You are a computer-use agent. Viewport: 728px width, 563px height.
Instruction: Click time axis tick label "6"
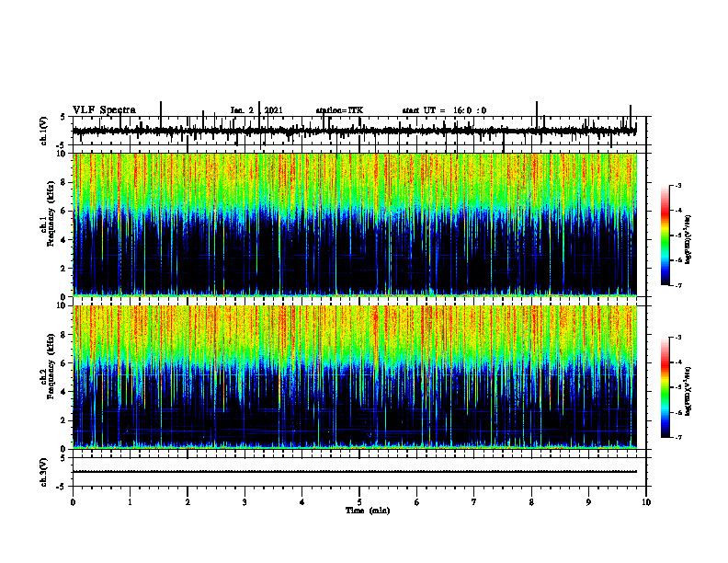417,502
